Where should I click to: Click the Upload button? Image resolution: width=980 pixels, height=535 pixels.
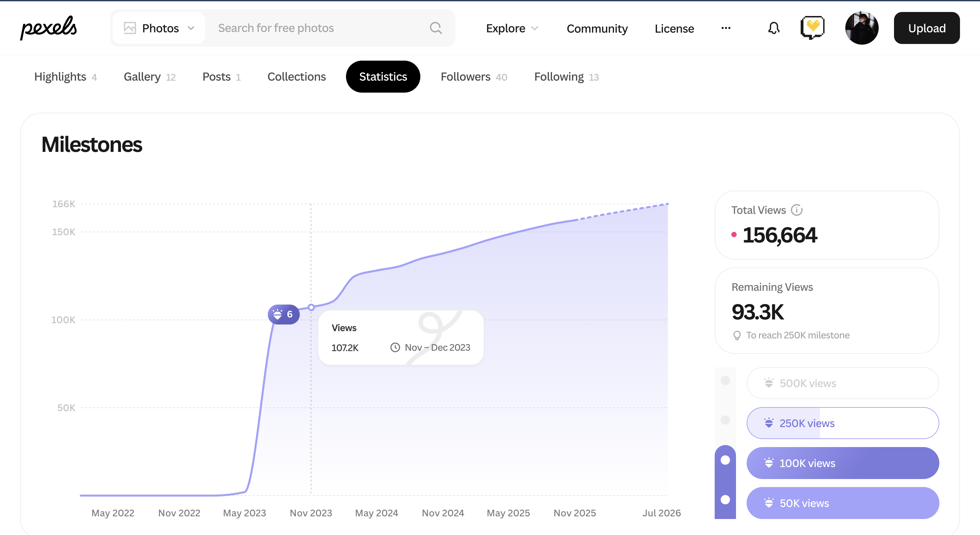[x=926, y=28]
